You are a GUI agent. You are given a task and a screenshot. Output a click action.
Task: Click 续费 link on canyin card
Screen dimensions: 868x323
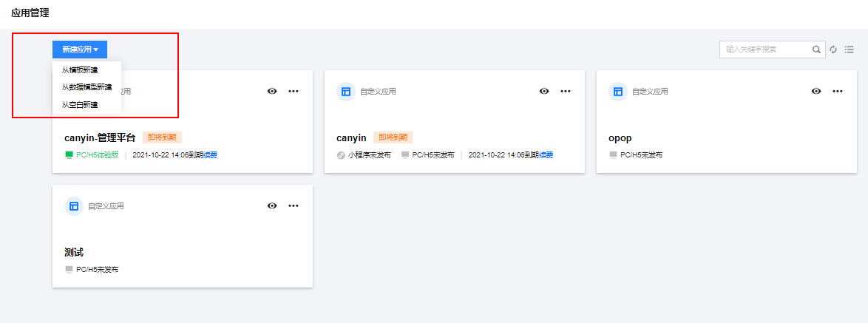click(x=546, y=155)
